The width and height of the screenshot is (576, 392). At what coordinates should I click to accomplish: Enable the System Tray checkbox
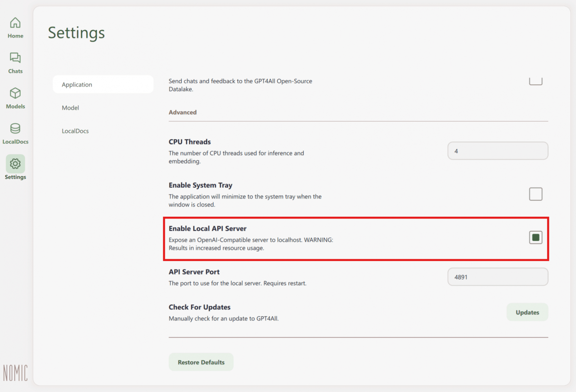pyautogui.click(x=535, y=194)
